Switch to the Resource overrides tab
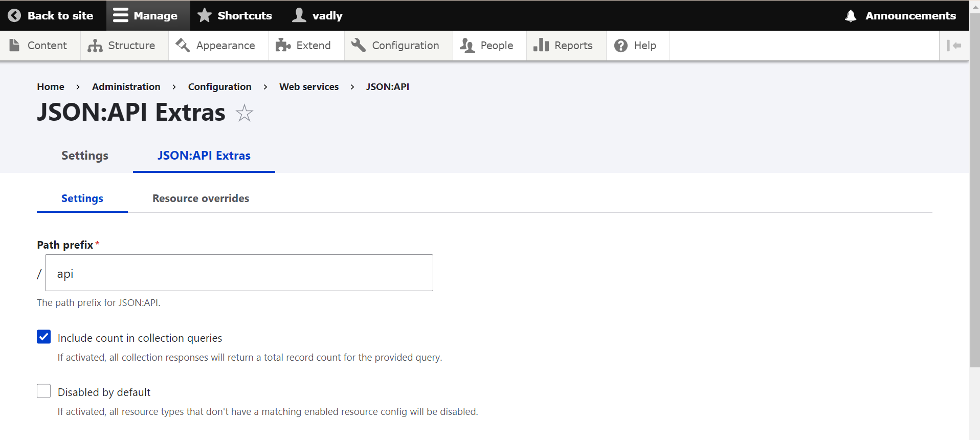The width and height of the screenshot is (980, 440). pos(201,199)
